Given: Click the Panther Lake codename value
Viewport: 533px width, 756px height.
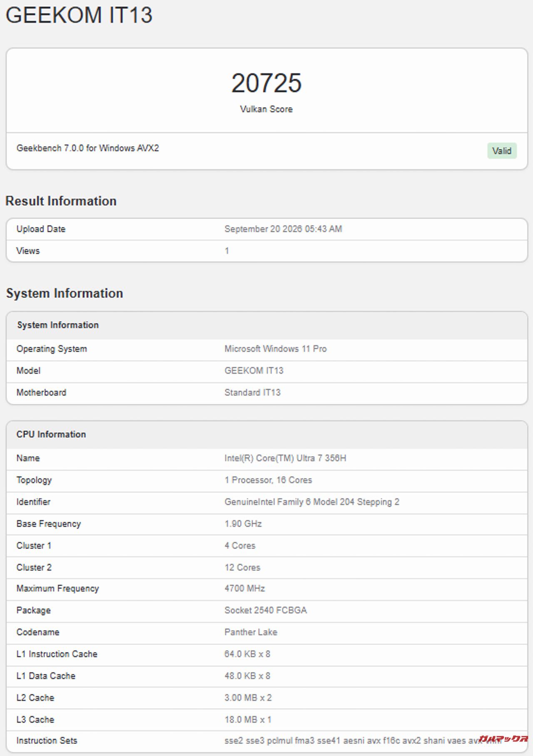Looking at the screenshot, I should [x=251, y=632].
